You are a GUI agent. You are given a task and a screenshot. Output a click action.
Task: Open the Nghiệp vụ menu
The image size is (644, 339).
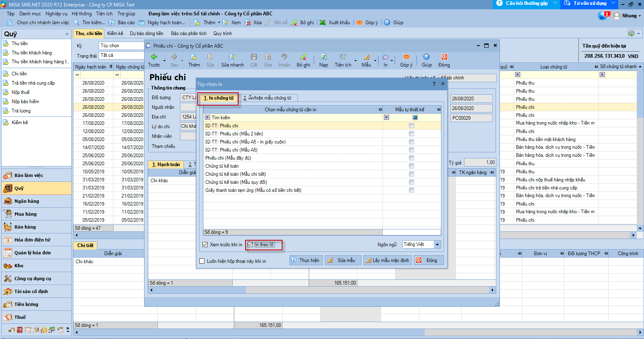coord(56,14)
